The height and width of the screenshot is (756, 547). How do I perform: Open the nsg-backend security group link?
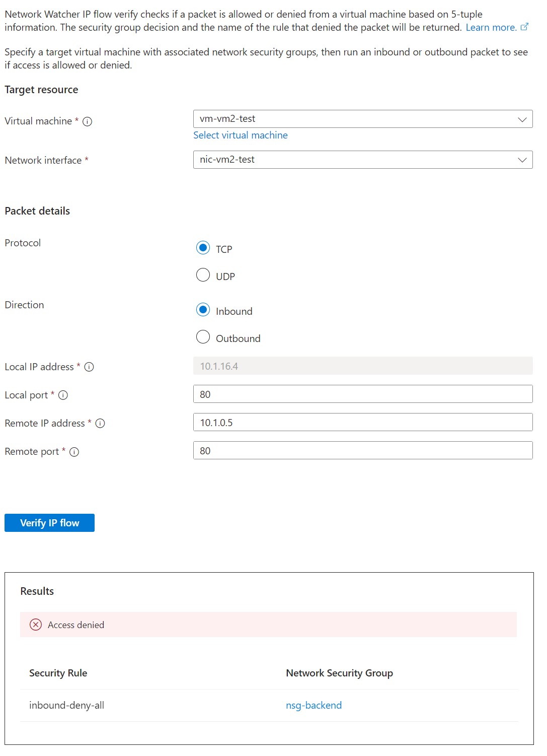314,705
